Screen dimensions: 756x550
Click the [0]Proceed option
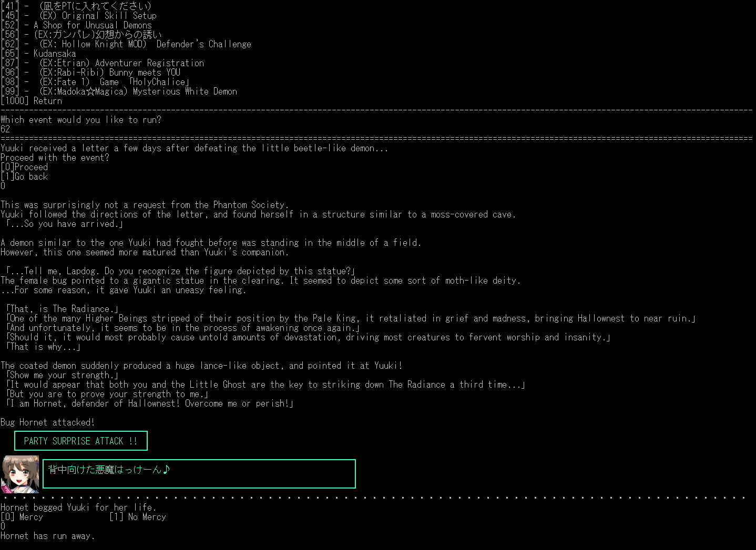pyautogui.click(x=24, y=167)
